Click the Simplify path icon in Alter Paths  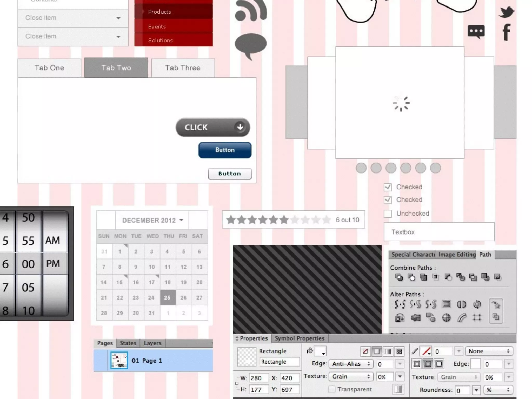pyautogui.click(x=400, y=304)
